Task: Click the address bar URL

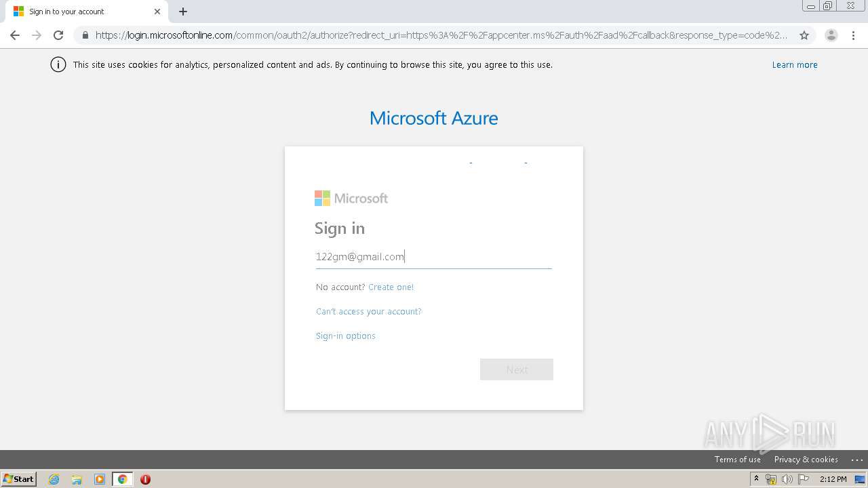Action: point(441,35)
